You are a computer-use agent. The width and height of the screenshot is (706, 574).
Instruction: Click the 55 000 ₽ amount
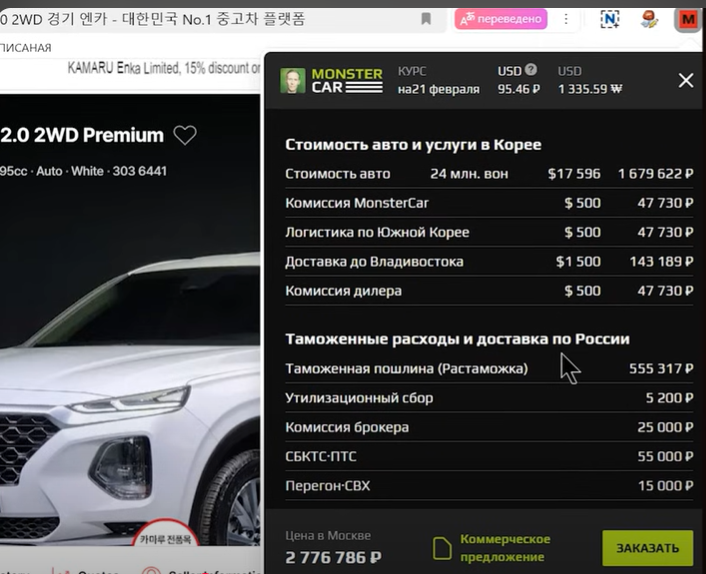tap(665, 456)
